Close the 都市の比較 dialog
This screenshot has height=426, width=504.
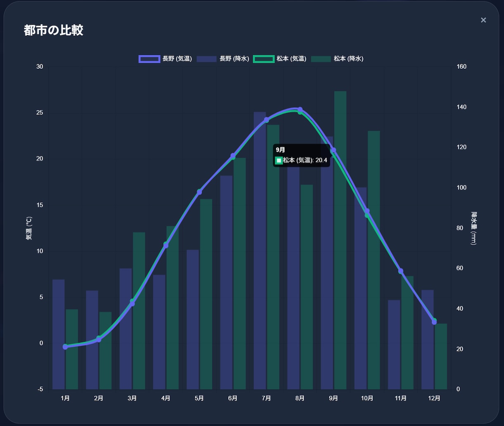click(x=483, y=20)
